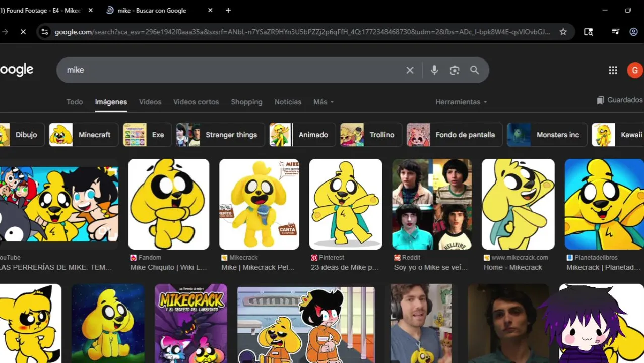The height and width of the screenshot is (363, 644).
Task: Click Fandom source label
Action: (x=150, y=258)
